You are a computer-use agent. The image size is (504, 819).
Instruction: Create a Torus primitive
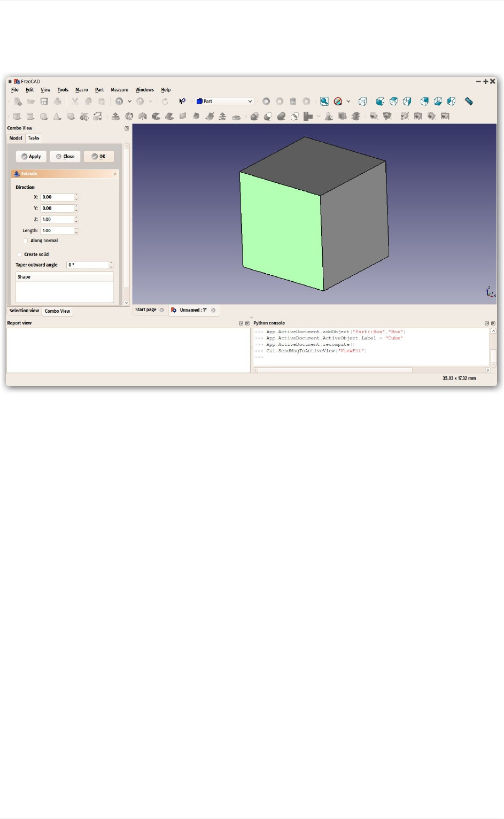(x=71, y=116)
